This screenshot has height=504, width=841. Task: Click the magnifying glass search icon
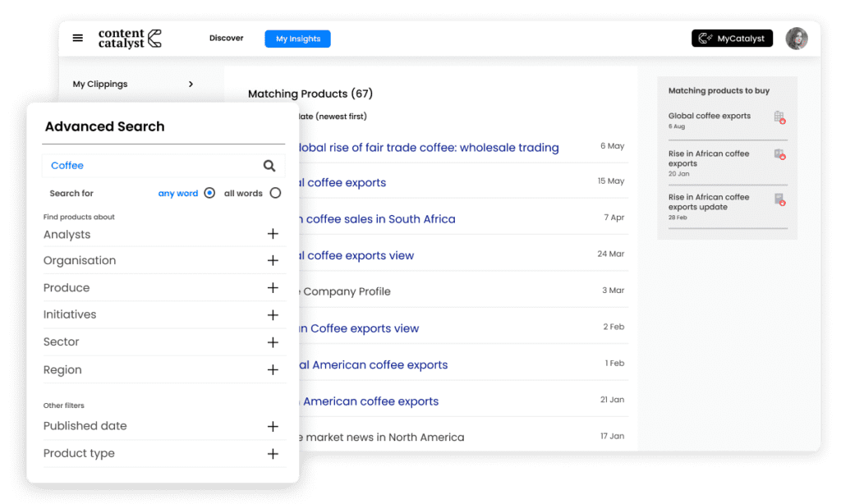coord(269,165)
